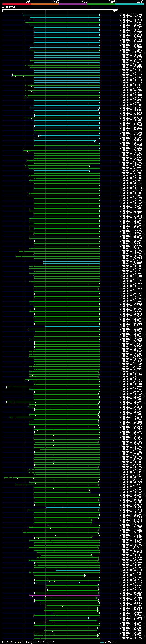Select hit label UniRef100_Q7ZW93
The height and width of the screenshot is (644, 146).
(131, 168)
